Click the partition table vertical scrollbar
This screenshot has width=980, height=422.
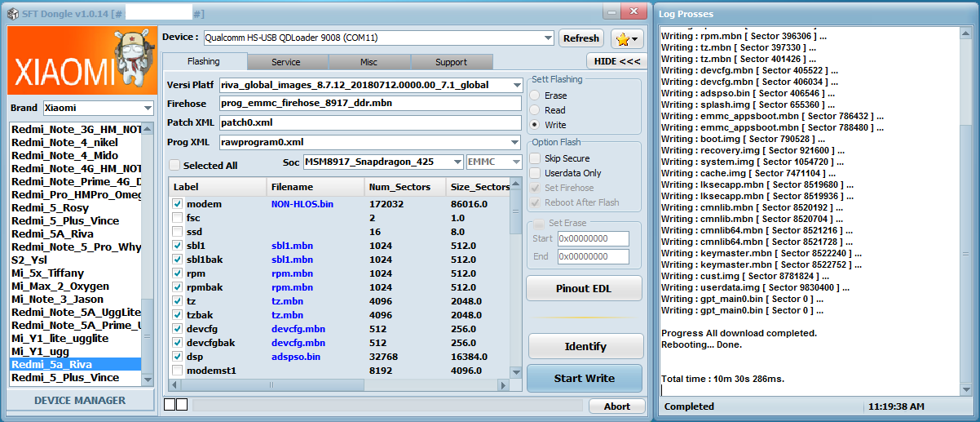[x=515, y=279]
